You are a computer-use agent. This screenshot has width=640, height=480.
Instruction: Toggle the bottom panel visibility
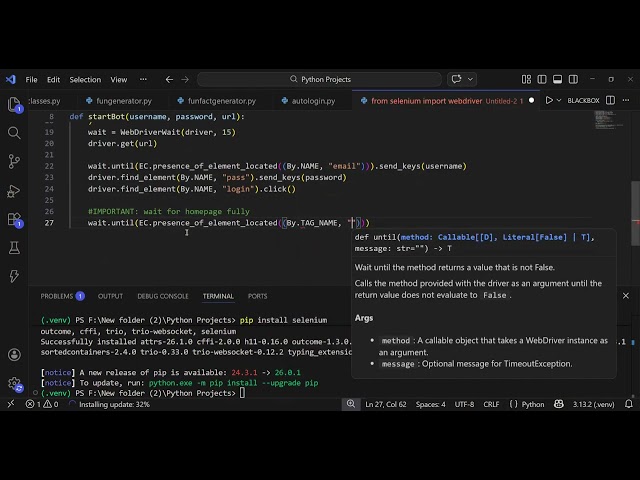pos(558,79)
